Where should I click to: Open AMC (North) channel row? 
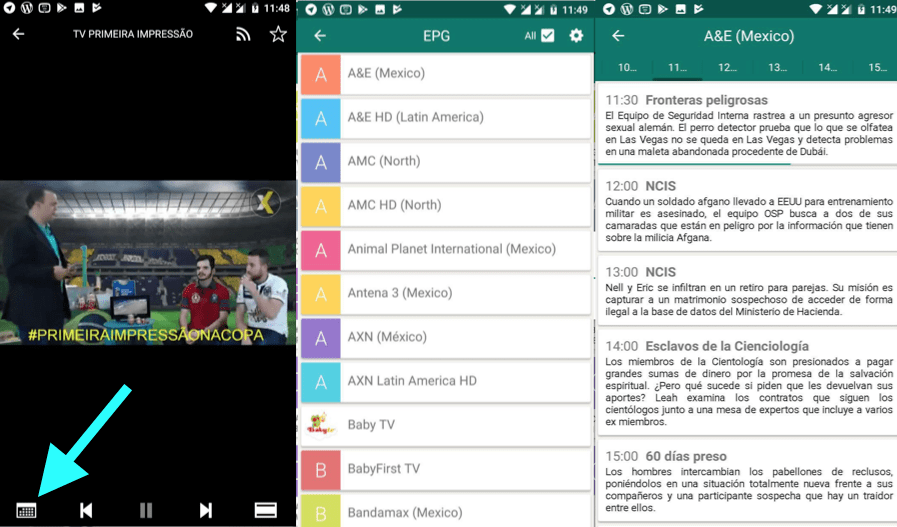[x=446, y=162]
